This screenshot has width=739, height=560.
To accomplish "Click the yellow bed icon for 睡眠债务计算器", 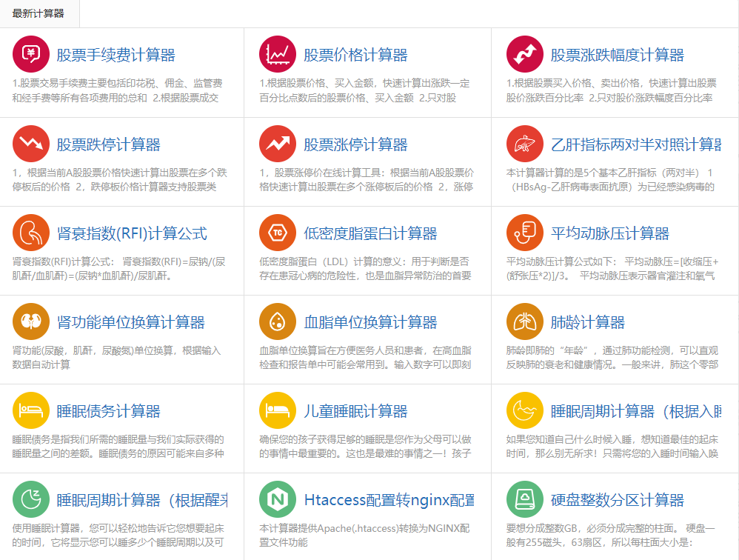I will point(30,410).
